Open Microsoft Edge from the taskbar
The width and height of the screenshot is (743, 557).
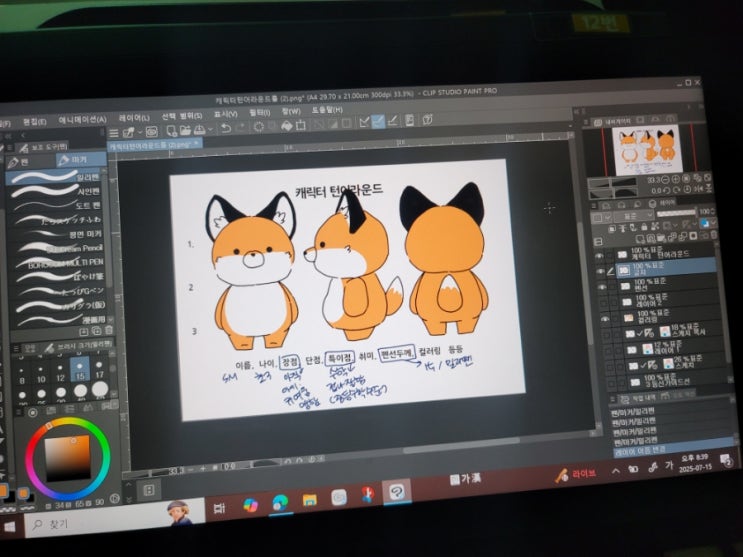coord(279,503)
